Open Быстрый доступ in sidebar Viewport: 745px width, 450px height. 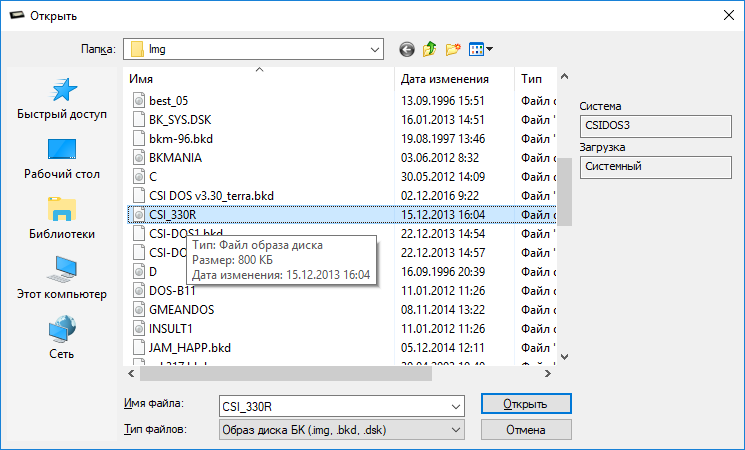(x=62, y=100)
